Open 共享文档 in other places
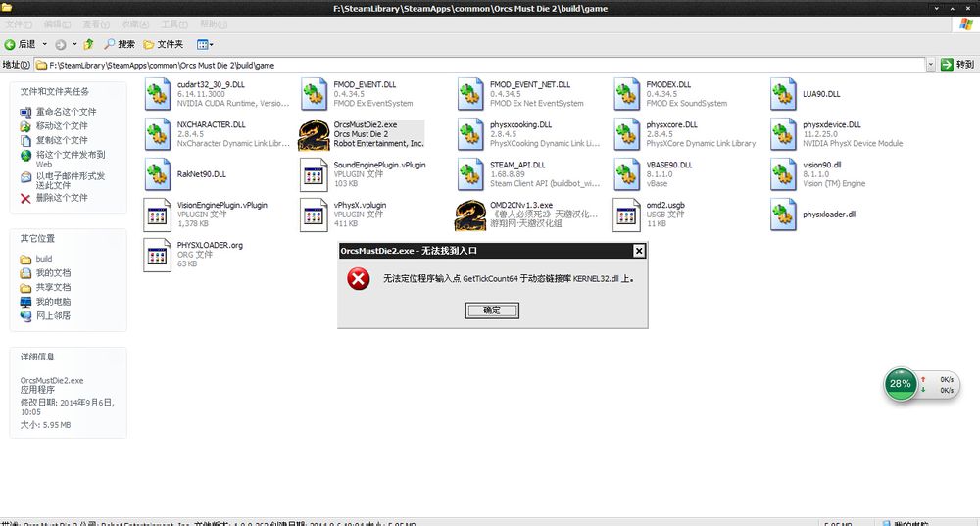The width and height of the screenshot is (980, 526). point(53,287)
